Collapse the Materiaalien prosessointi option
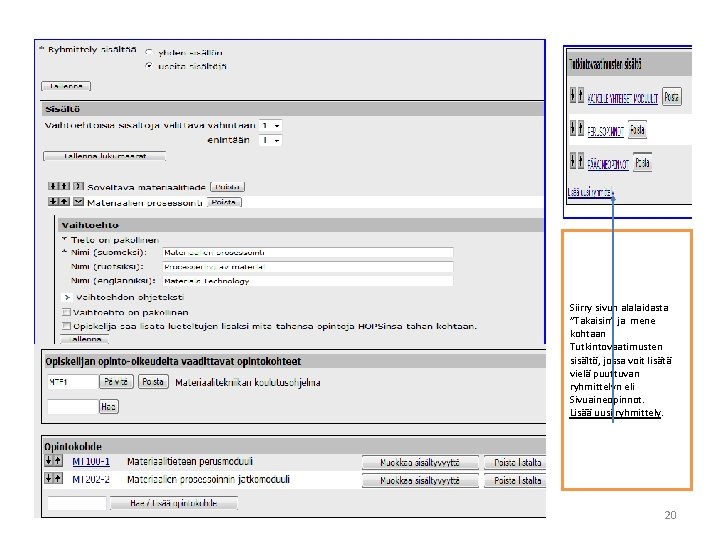 point(79,202)
